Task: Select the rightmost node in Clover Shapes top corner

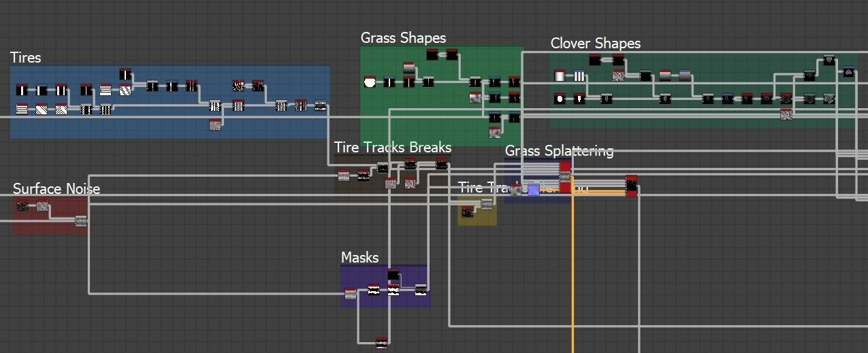Action: coord(848,71)
